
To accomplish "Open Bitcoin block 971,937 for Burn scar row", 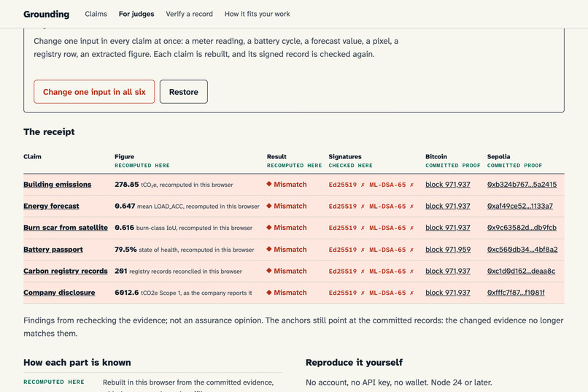I will point(448,227).
